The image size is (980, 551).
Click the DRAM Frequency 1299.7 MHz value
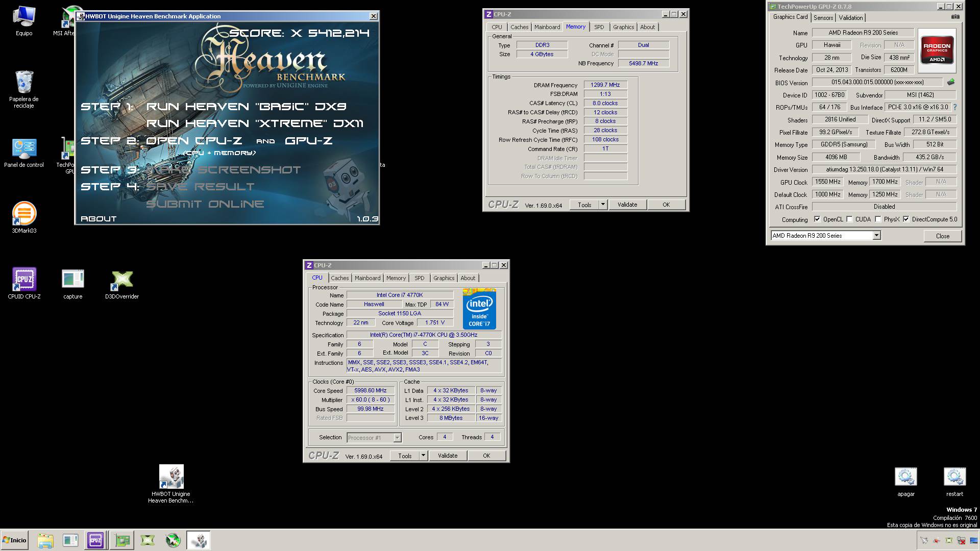[605, 85]
